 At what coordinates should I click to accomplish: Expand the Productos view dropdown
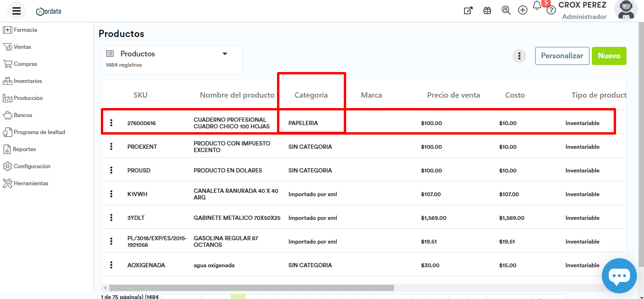click(225, 54)
